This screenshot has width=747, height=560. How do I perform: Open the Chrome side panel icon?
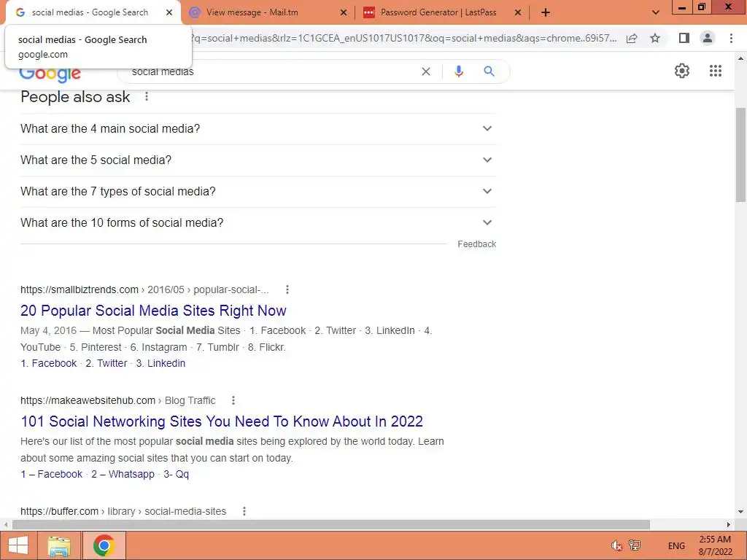click(x=684, y=38)
